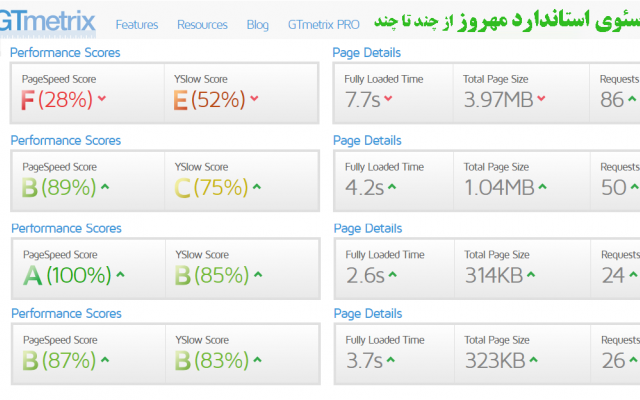Click the requests count 50
The image size is (640, 400).
pyautogui.click(x=613, y=188)
